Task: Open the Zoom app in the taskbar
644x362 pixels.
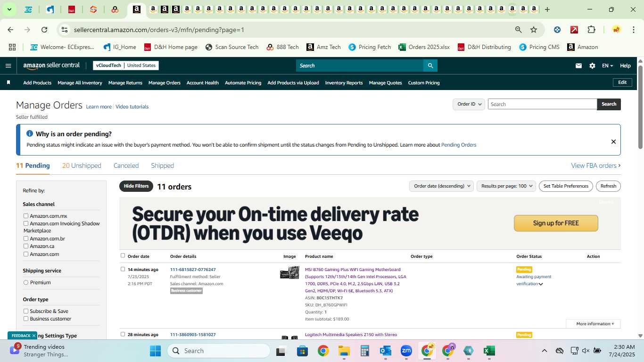Action: pos(406,351)
